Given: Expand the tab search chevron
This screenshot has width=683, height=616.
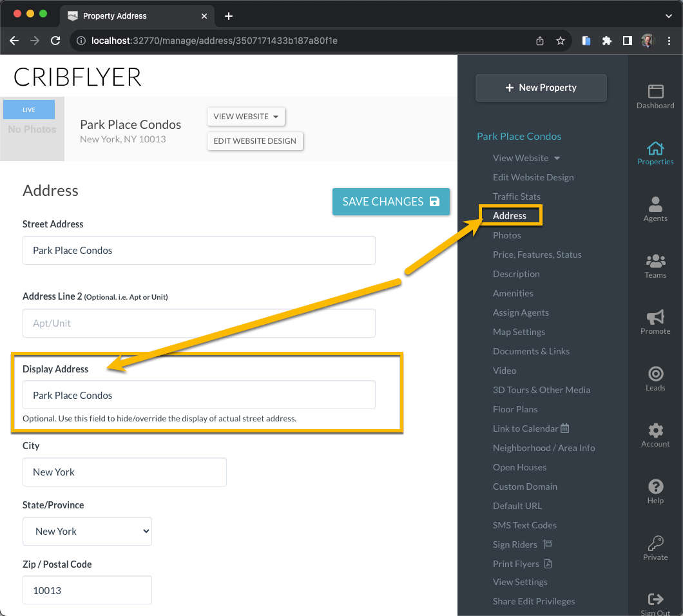Looking at the screenshot, I should pos(669,16).
